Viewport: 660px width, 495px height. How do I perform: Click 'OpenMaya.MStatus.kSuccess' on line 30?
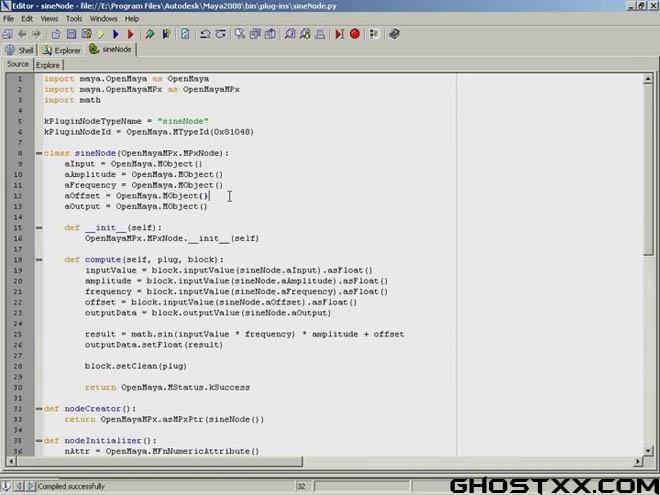coord(186,387)
